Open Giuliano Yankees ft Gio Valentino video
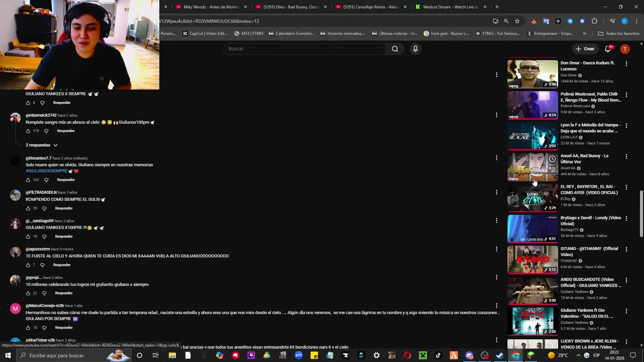Image resolution: width=644 pixels, height=362 pixels. (532, 321)
